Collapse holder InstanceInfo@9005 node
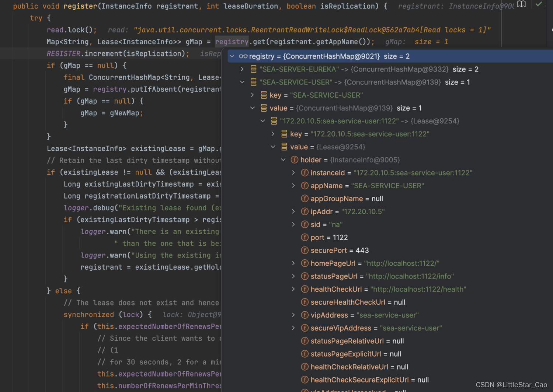Screen dimensions: 553x392 click(x=284, y=160)
